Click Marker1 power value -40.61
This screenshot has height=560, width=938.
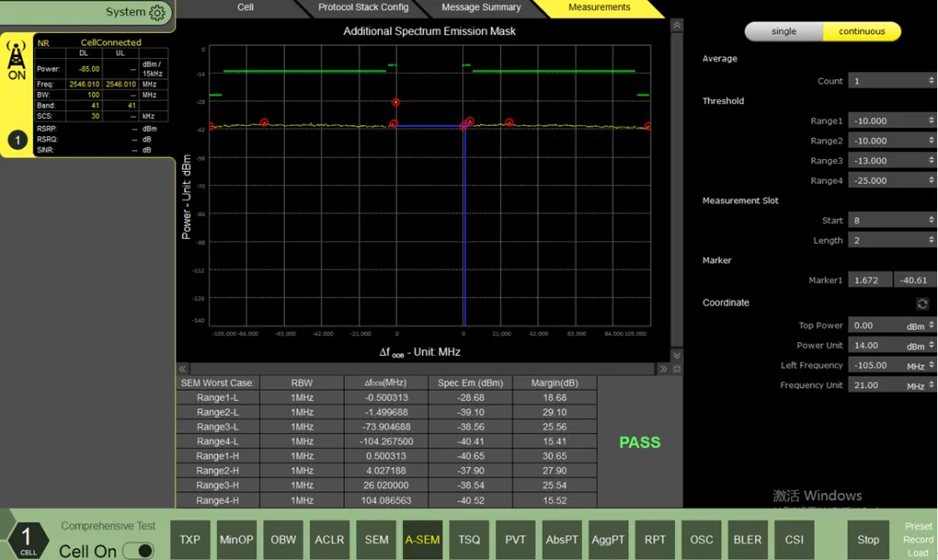[x=915, y=280]
